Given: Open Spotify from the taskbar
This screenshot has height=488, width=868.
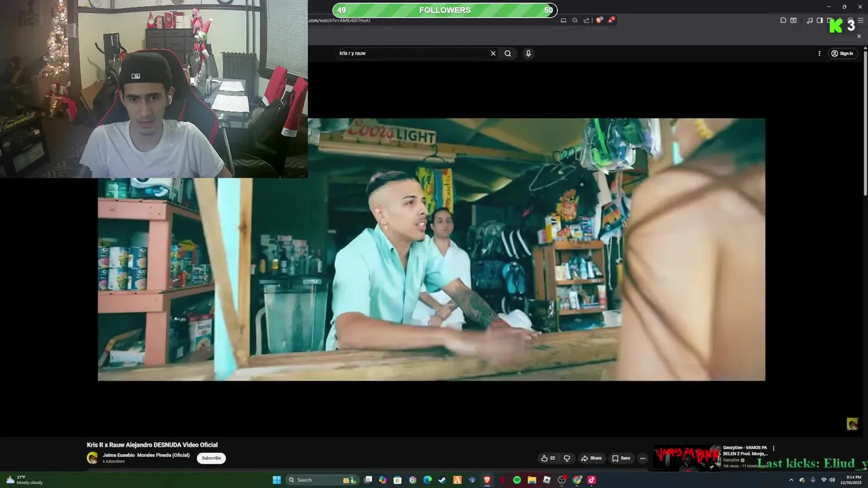Looking at the screenshot, I should [517, 480].
